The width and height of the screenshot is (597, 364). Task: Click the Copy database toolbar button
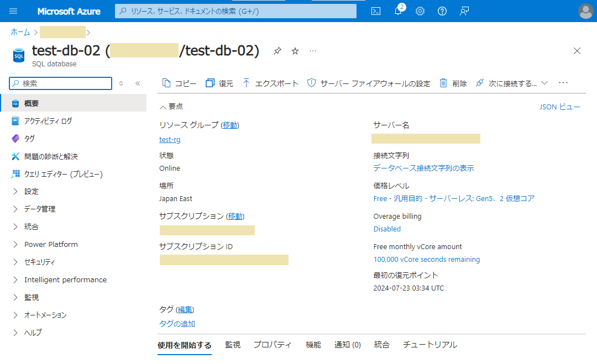tap(179, 83)
